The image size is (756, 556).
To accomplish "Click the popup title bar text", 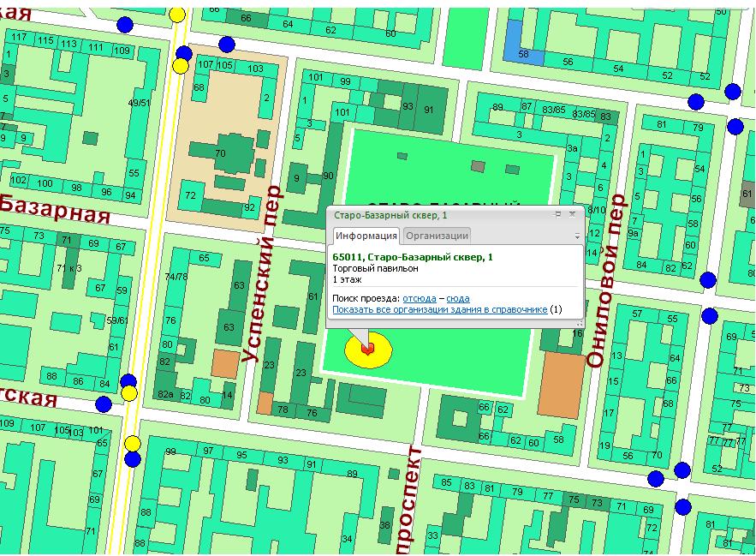I will (x=385, y=214).
